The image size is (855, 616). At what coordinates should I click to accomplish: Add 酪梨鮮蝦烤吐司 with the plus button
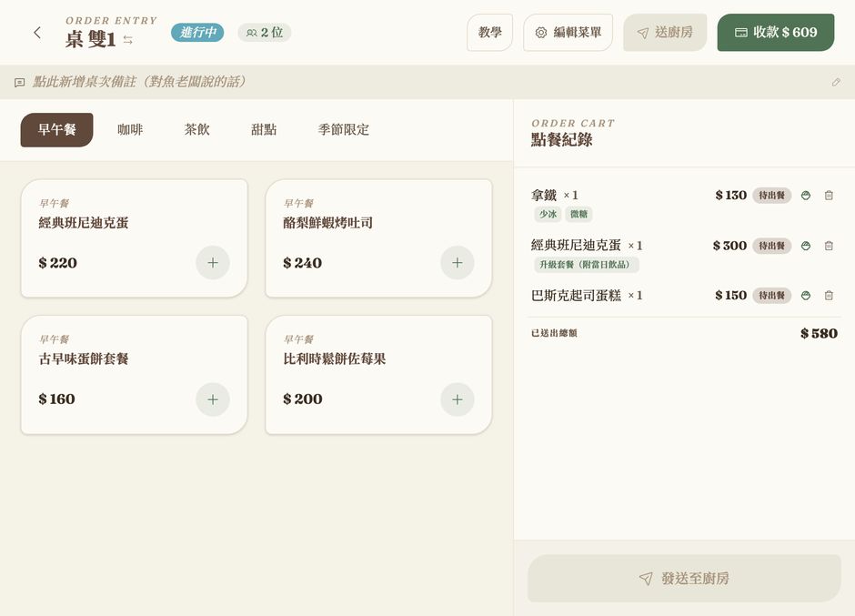(458, 263)
